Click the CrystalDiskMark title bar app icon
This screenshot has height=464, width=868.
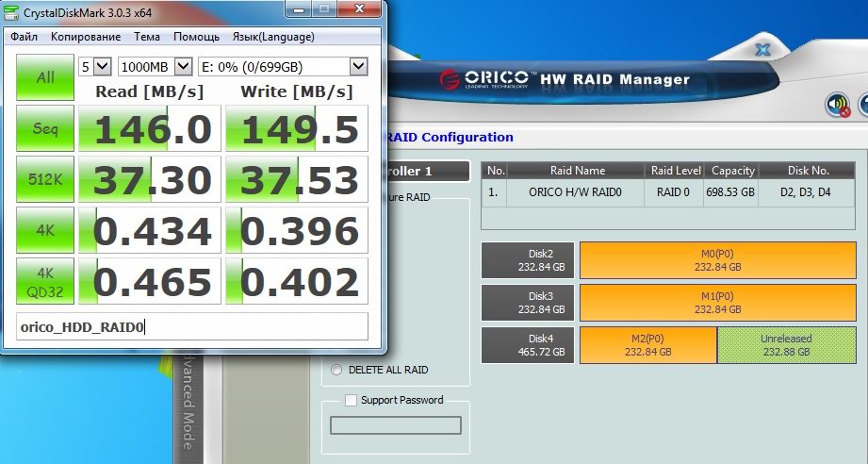[12, 12]
